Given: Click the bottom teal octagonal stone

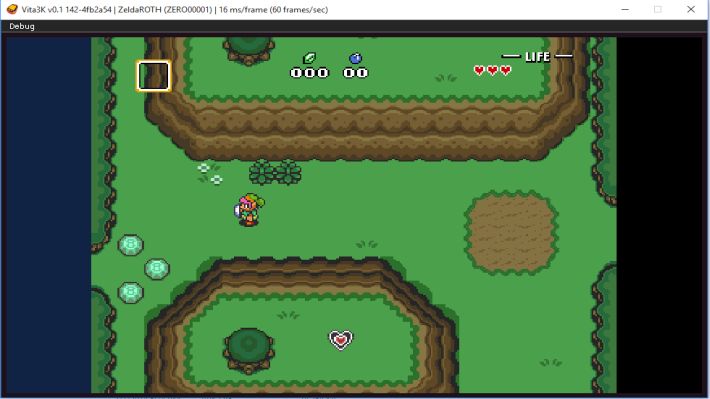Looking at the screenshot, I should (131, 293).
